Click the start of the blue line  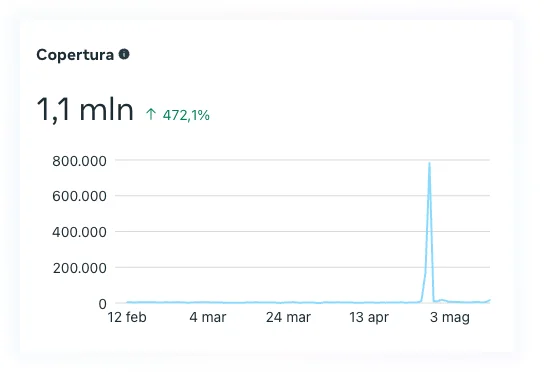(128, 302)
